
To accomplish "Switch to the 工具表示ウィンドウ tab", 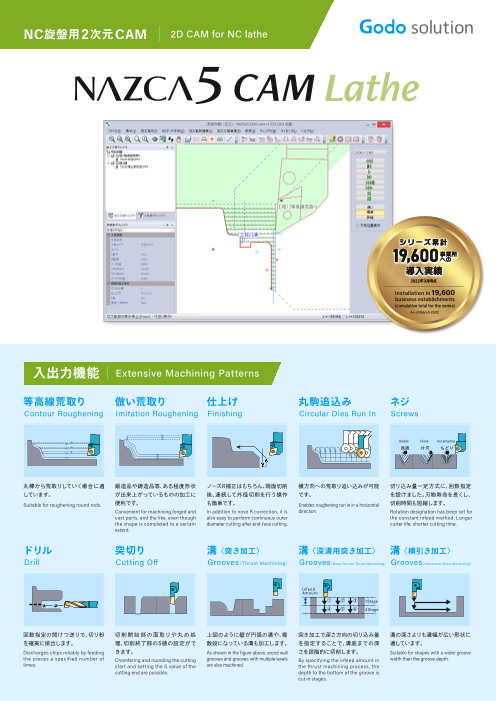I will [x=151, y=215].
